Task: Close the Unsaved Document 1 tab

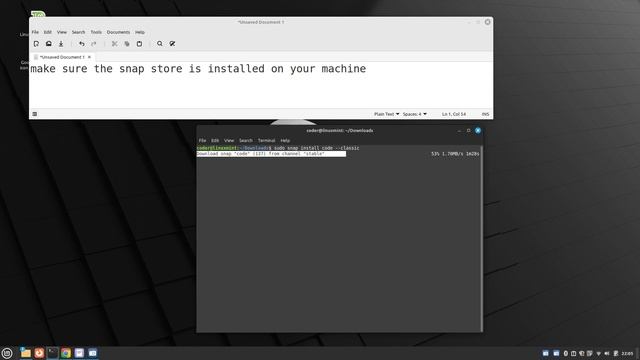Action: 89,57
